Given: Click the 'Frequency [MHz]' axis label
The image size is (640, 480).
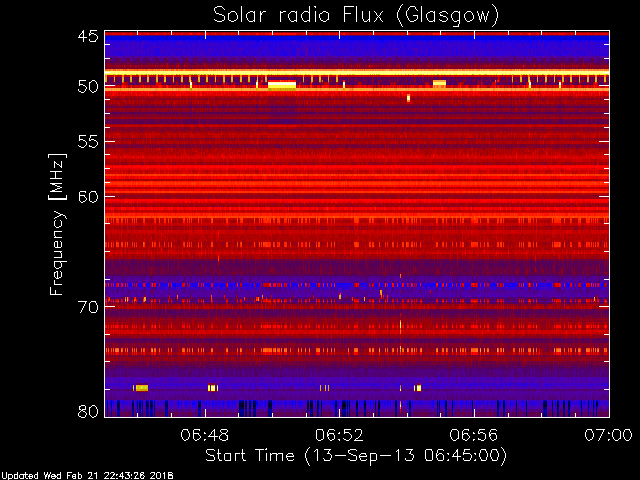Looking at the screenshot, I should click(57, 224).
